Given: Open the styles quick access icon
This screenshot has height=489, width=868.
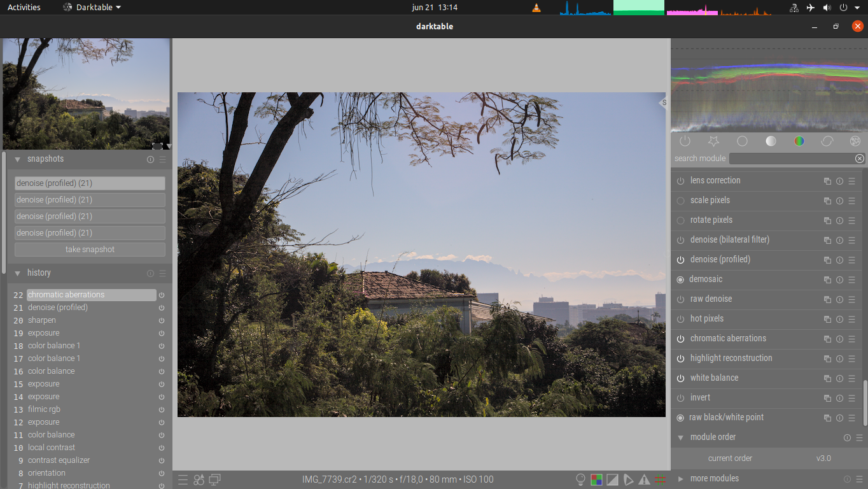Looking at the screenshot, I should 199,479.
